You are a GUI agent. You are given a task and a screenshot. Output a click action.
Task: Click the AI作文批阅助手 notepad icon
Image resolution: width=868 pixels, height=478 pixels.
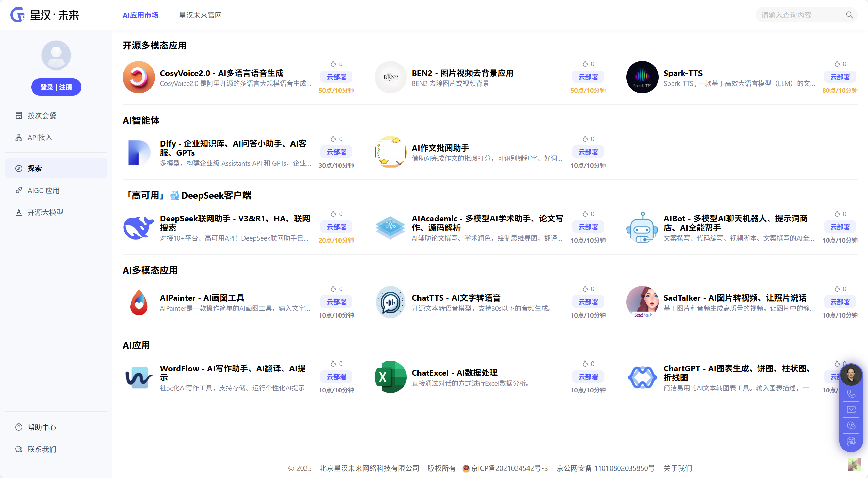391,152
